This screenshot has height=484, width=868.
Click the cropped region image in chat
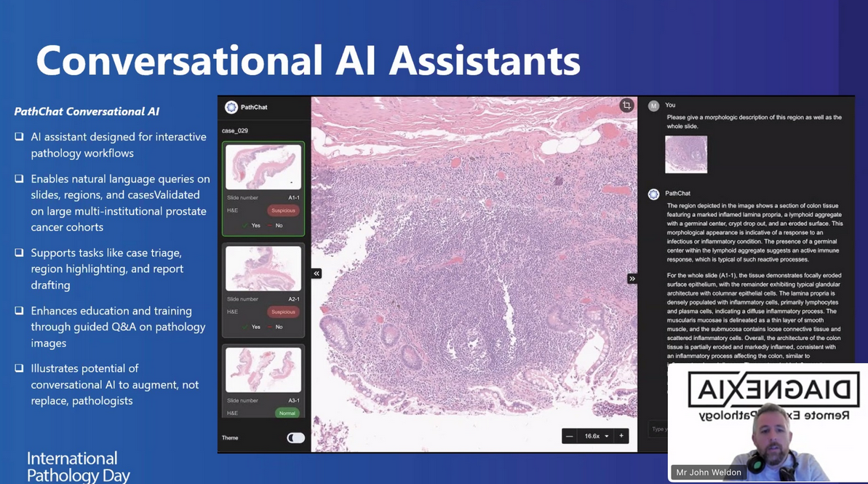[x=685, y=154]
